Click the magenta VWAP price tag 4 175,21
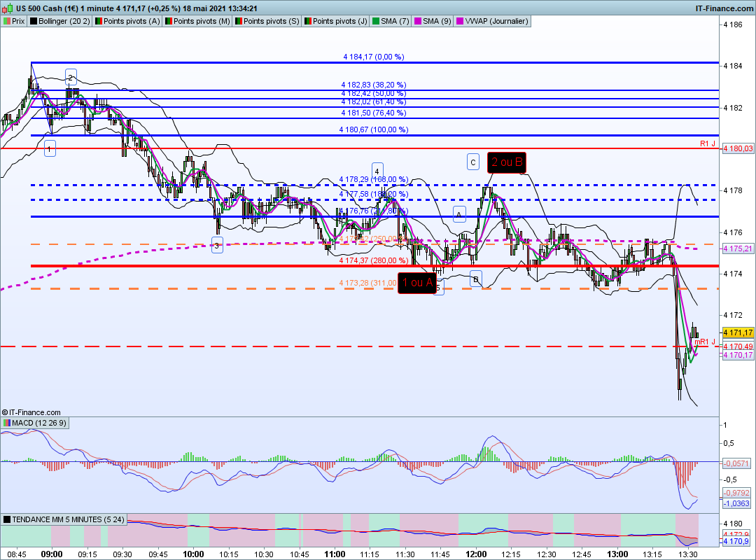The height and width of the screenshot is (560, 756). tap(738, 249)
